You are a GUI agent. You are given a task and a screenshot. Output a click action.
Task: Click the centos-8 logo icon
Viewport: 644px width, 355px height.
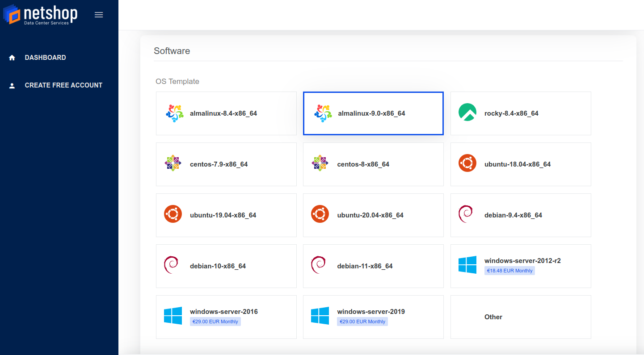coord(320,163)
